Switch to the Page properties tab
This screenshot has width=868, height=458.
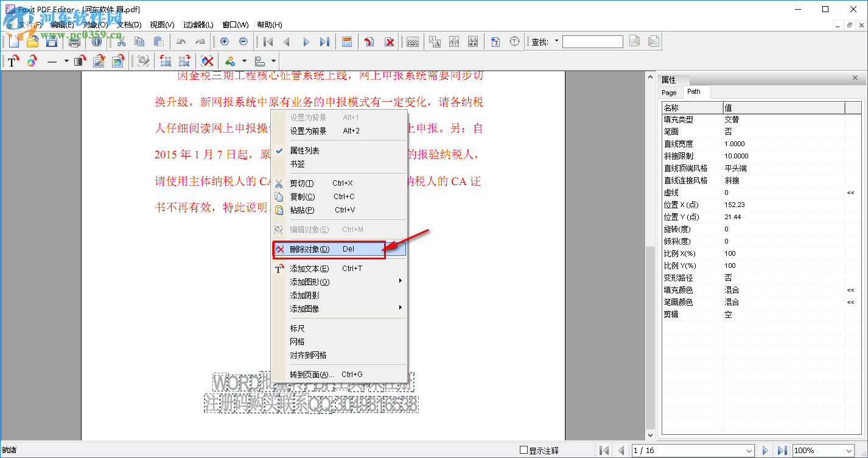pyautogui.click(x=670, y=93)
